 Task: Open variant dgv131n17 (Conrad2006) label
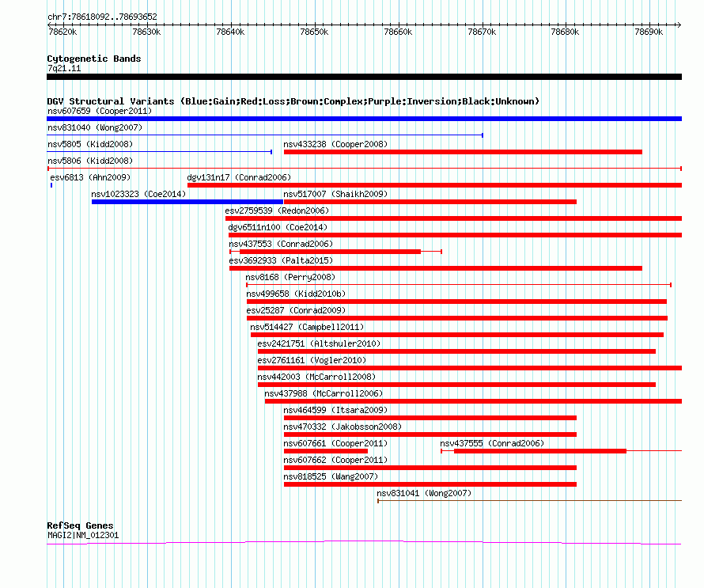pyautogui.click(x=239, y=177)
